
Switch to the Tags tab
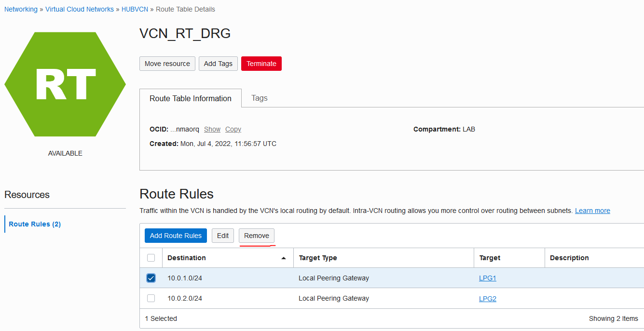point(259,98)
